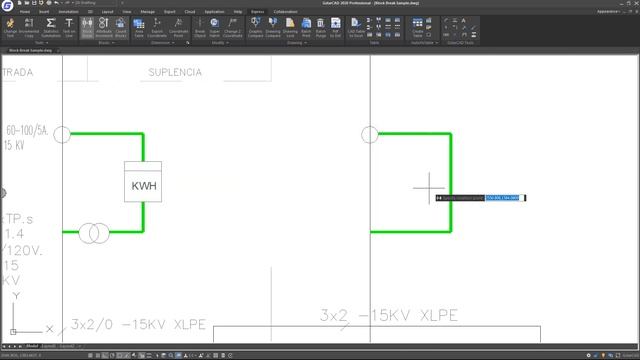Viewport: 640px width, 360px height.
Task: Open the Super Hatch tool
Action: (x=215, y=28)
